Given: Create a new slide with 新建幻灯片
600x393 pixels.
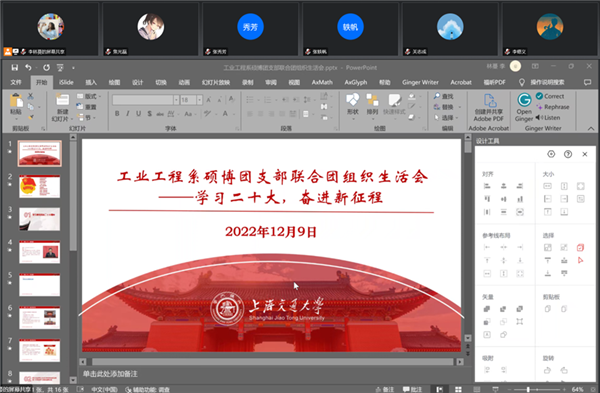Looking at the screenshot, I should tap(62, 108).
